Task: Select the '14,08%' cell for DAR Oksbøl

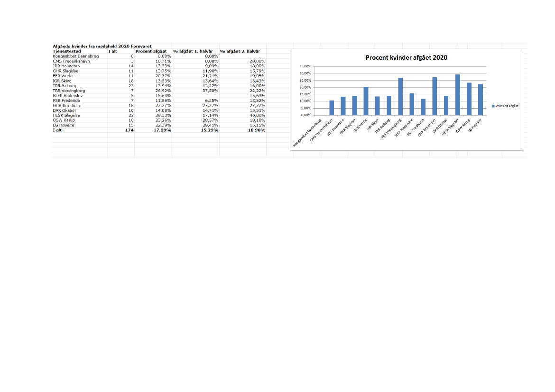Action: [x=163, y=110]
